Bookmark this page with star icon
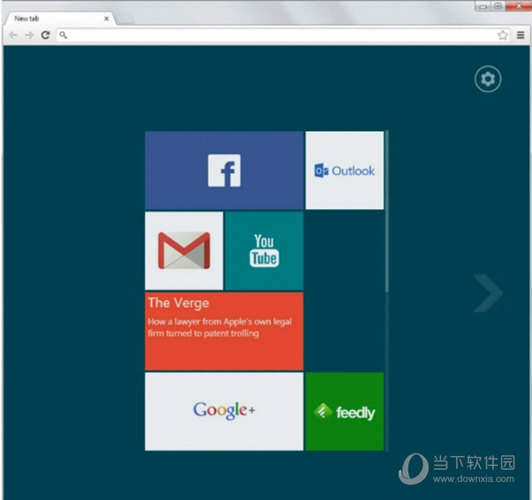Screen dimensions: 532x500 (502, 35)
